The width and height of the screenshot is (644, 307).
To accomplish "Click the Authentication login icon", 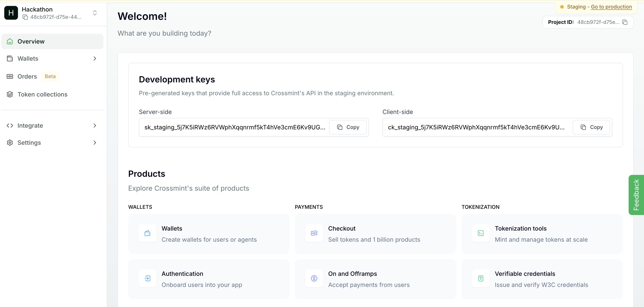I will pyautogui.click(x=147, y=278).
